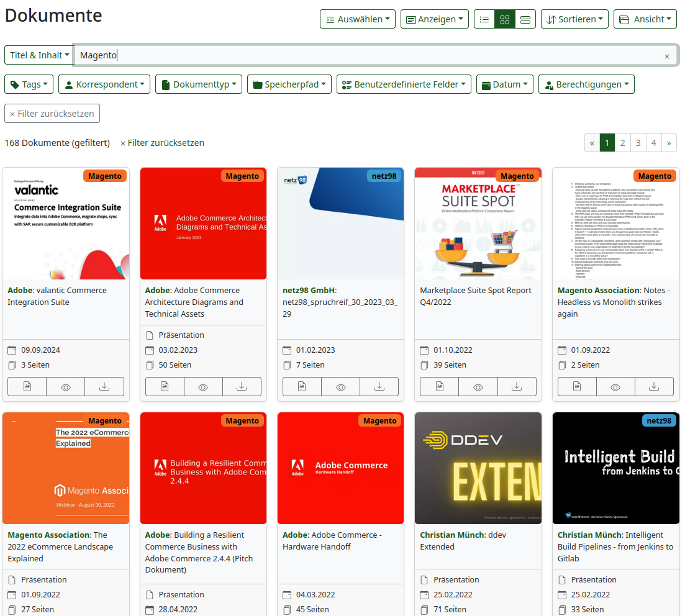Clear the Magento search text
Viewport: 685px width, 616px height.
pos(666,56)
